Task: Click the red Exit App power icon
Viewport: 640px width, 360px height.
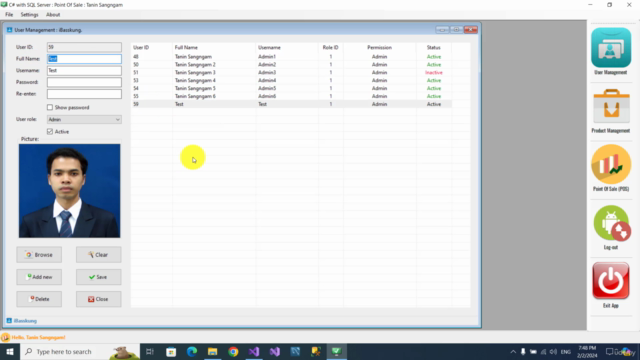Action: point(611,281)
